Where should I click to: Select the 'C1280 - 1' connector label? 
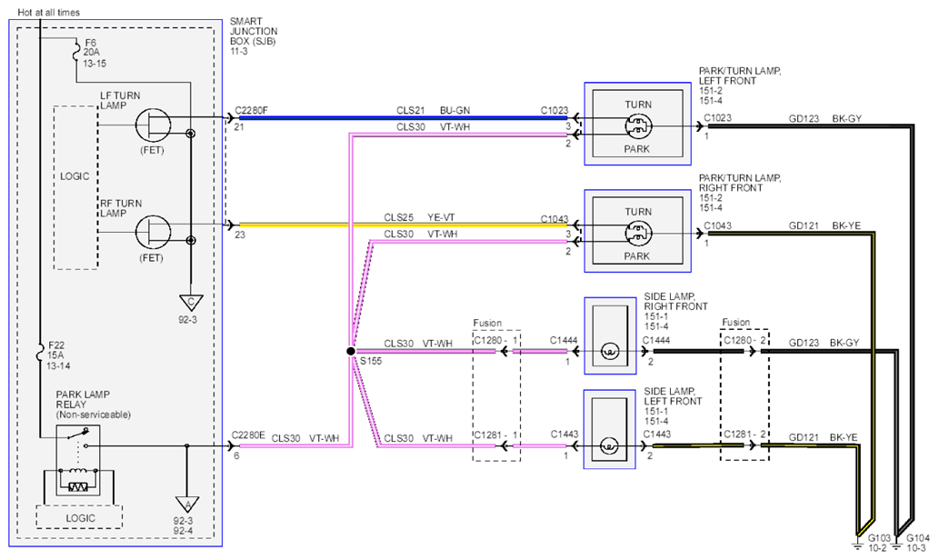click(495, 340)
